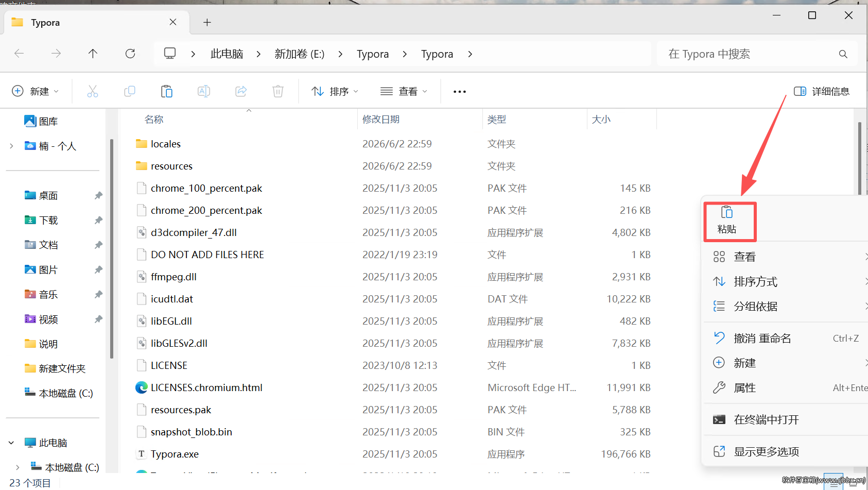Image resolution: width=868 pixels, height=490 pixels.
Task: Open the 查看 view dropdown in toolbar
Action: click(404, 91)
